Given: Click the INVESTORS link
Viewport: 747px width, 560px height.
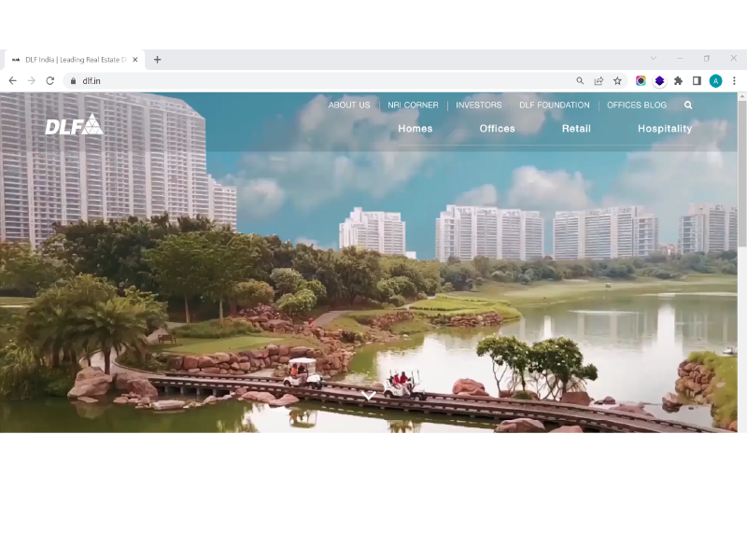Looking at the screenshot, I should tap(478, 105).
